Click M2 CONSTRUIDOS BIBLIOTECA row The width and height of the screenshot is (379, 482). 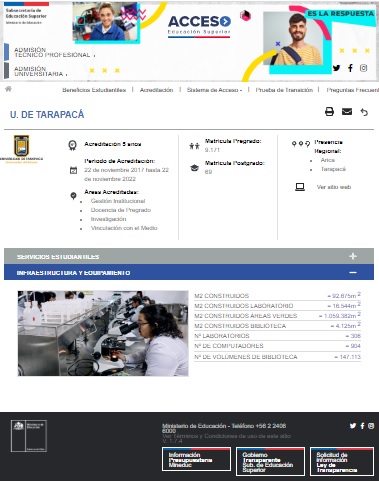[x=277, y=326]
